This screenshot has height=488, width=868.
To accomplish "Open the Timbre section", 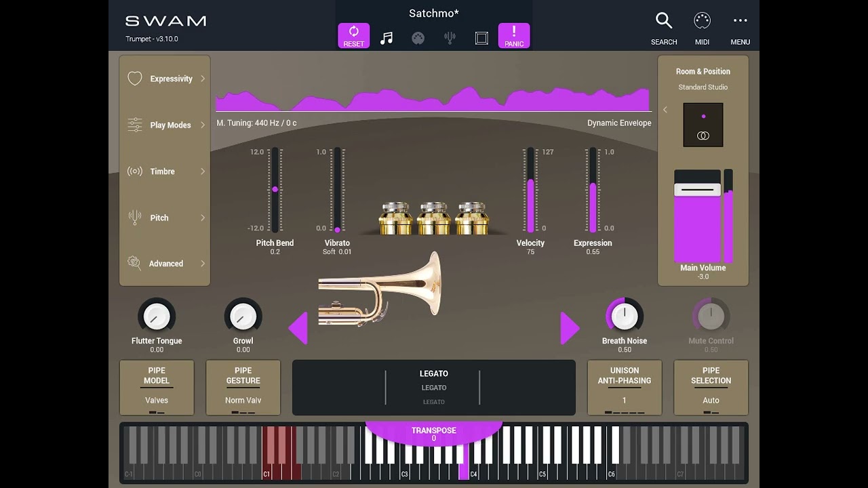I will click(x=165, y=171).
